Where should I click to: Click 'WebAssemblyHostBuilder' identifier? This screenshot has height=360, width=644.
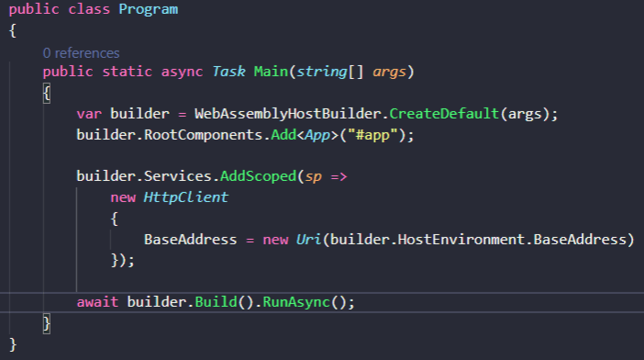tap(287, 114)
